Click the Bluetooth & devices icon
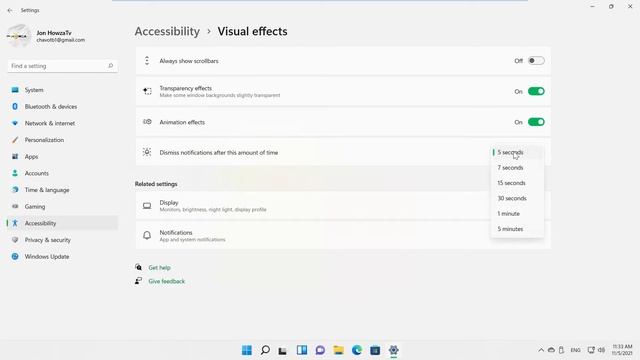Screen dimensions: 640x360 (x=15, y=107)
